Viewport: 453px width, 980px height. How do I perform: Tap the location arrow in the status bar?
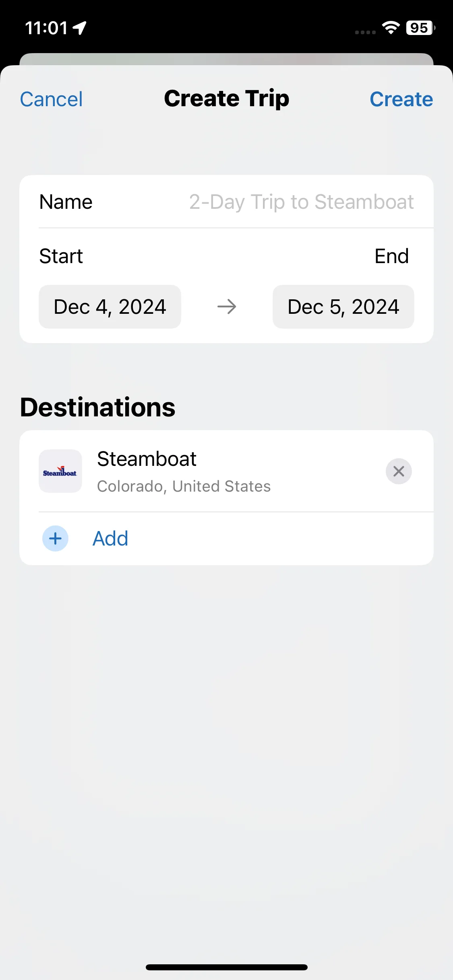tap(80, 28)
